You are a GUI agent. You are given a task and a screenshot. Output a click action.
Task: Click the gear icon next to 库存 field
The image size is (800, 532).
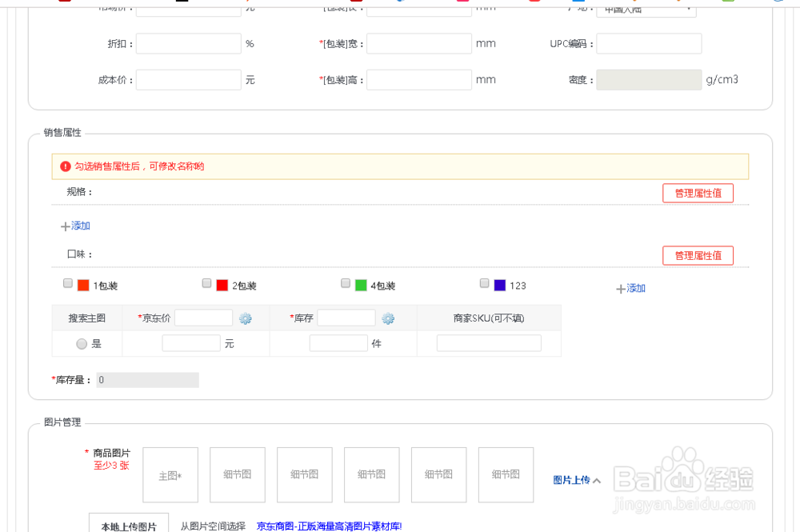389,318
